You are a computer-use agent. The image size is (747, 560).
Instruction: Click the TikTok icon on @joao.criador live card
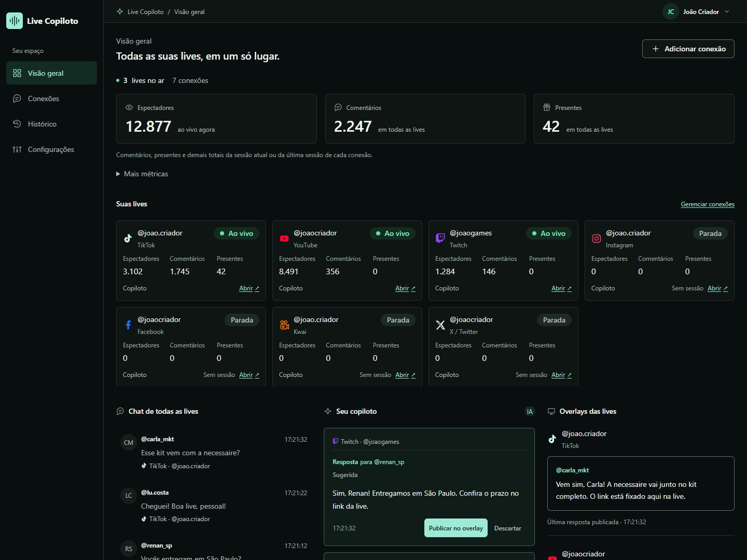128,239
